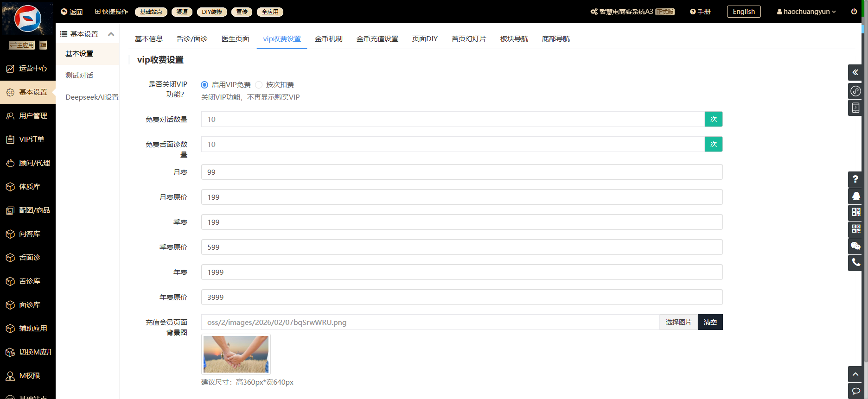Click the 选择图片 button
The width and height of the screenshot is (868, 399).
(x=678, y=322)
